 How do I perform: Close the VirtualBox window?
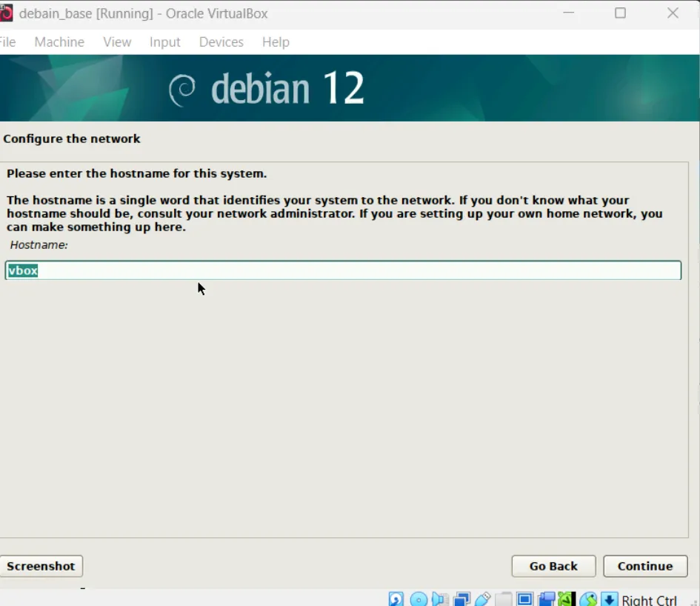(x=673, y=13)
